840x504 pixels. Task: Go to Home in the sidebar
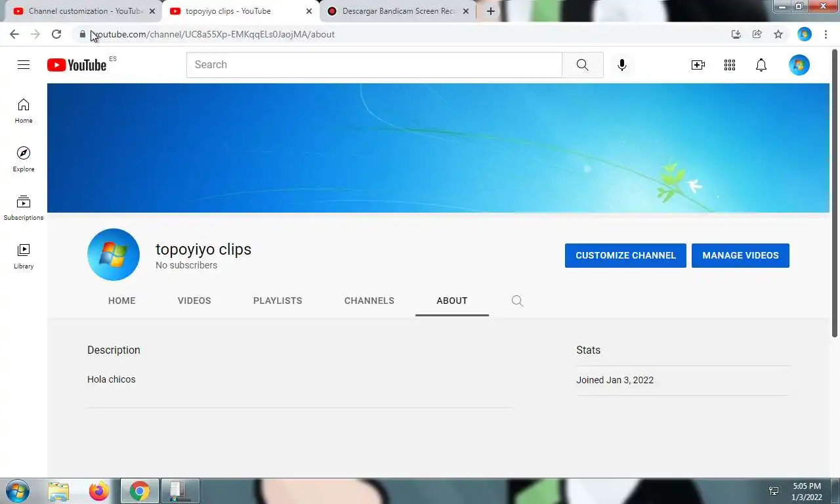coord(24,111)
